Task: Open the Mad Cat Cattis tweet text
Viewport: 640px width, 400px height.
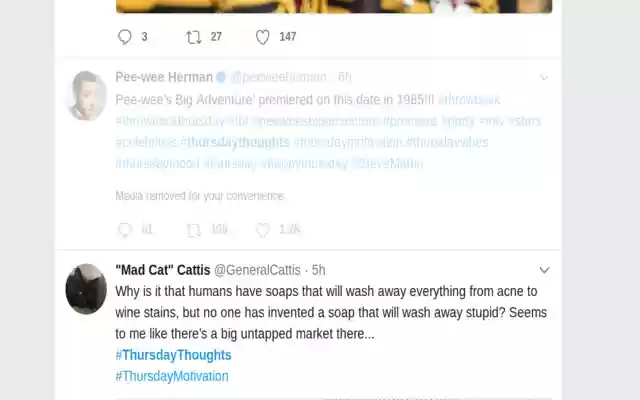Action: [x=326, y=312]
